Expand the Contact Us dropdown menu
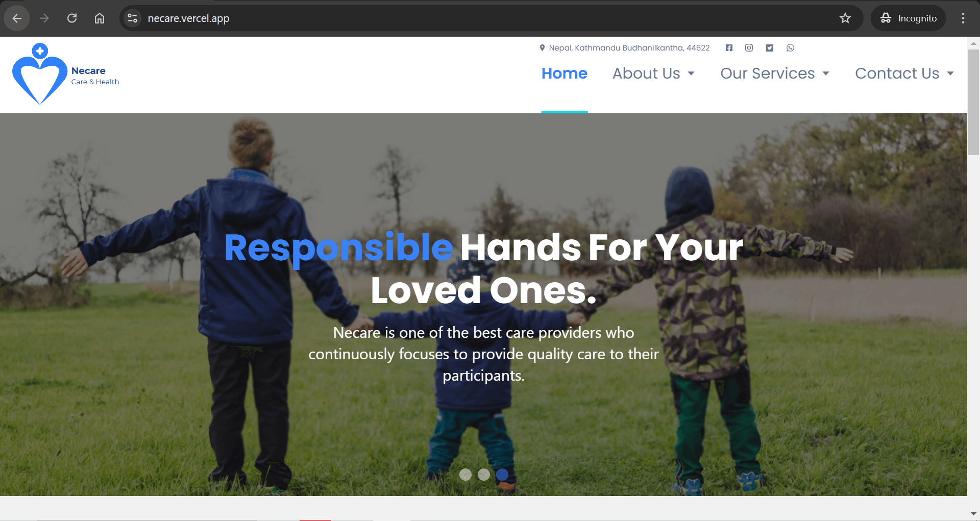This screenshot has width=980, height=521. 904,73
